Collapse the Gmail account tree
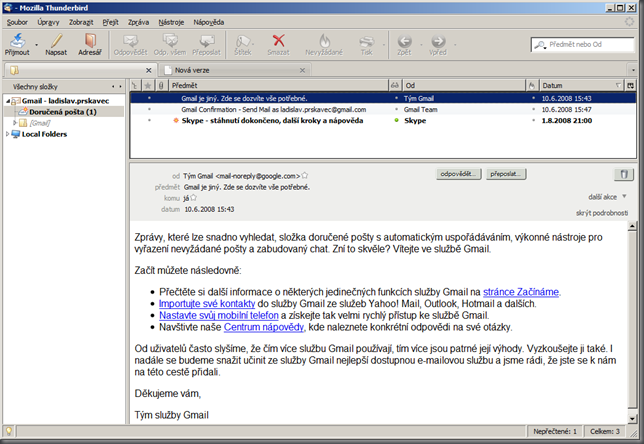 pos(8,101)
